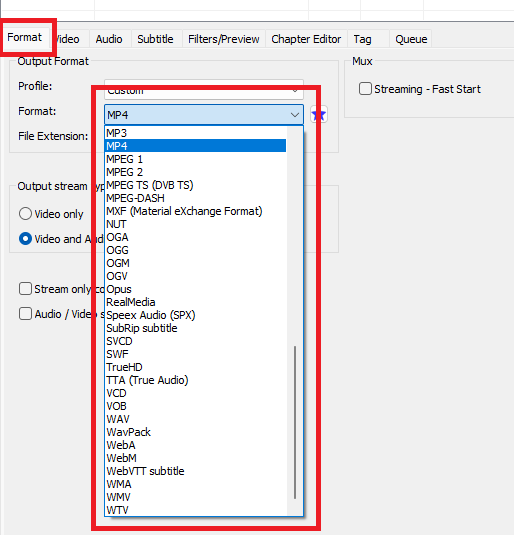
Task: Pick TrueHD from the list
Action: pos(196,367)
